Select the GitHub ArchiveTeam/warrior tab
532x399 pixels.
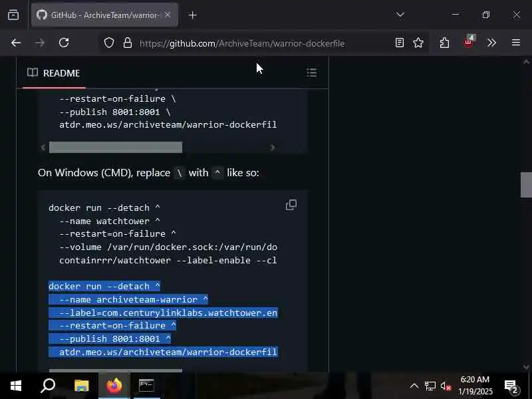(104, 15)
